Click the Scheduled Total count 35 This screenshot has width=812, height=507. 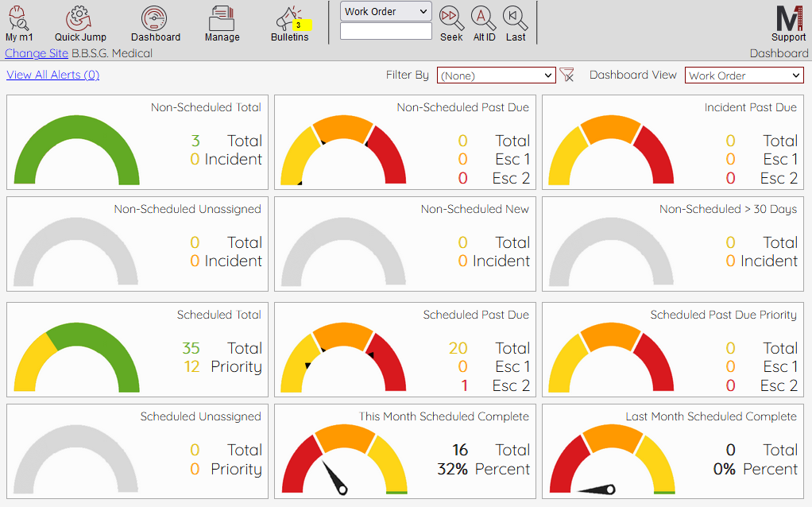[x=191, y=348]
